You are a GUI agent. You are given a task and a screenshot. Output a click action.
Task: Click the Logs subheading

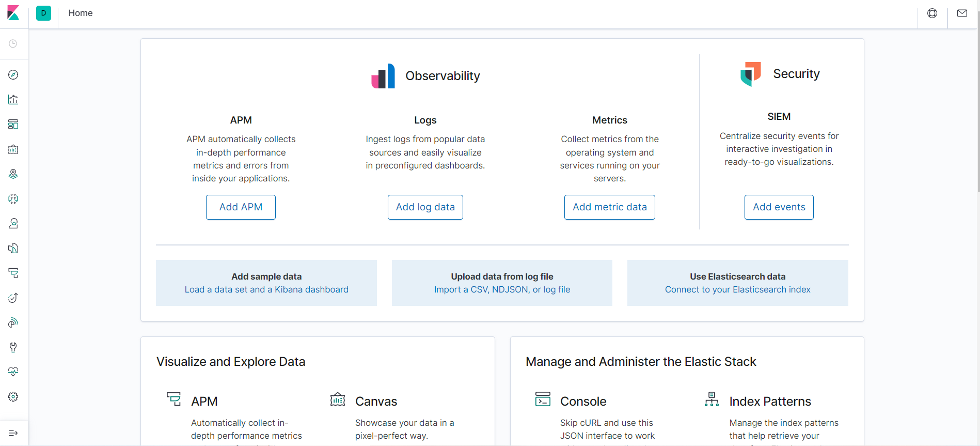click(425, 120)
